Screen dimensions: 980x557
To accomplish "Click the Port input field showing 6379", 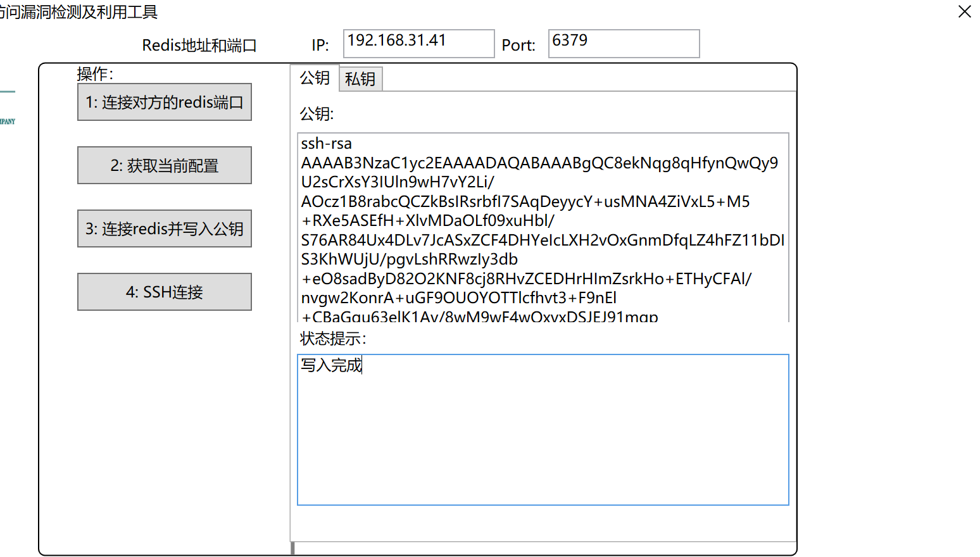I will pyautogui.click(x=624, y=44).
